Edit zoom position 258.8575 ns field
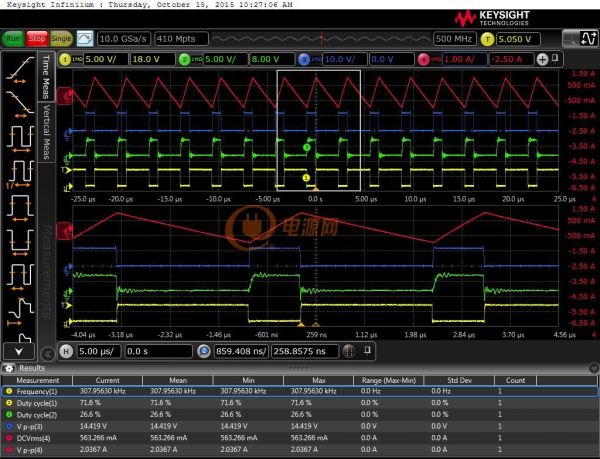Image resolution: width=600 pixels, height=459 pixels. click(305, 351)
